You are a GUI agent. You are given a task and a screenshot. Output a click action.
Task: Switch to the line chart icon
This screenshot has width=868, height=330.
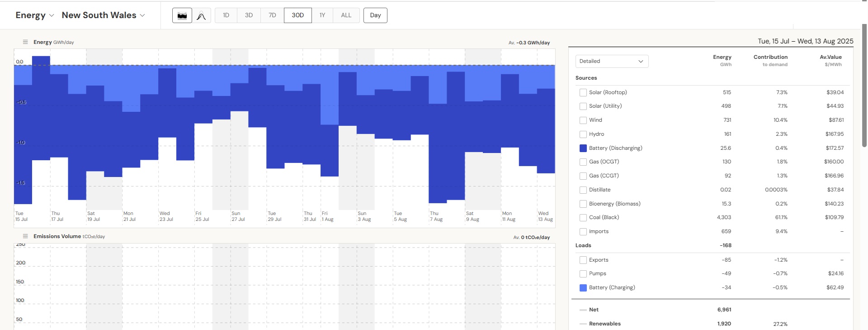[x=202, y=15]
